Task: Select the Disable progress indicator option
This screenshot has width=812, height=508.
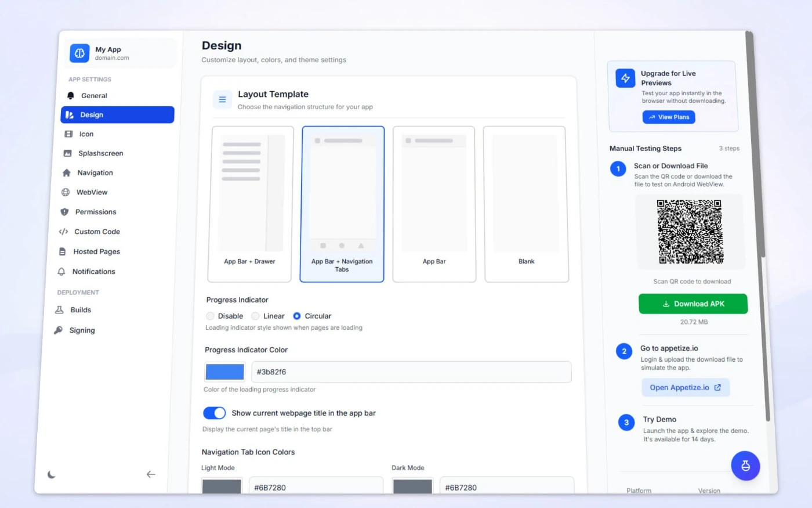Action: [x=211, y=316]
